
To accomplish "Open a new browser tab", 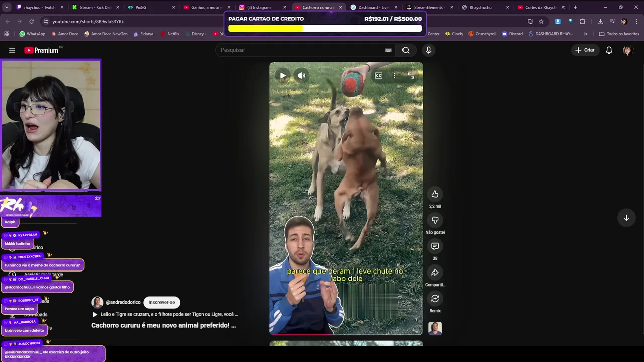I will [x=575, y=7].
